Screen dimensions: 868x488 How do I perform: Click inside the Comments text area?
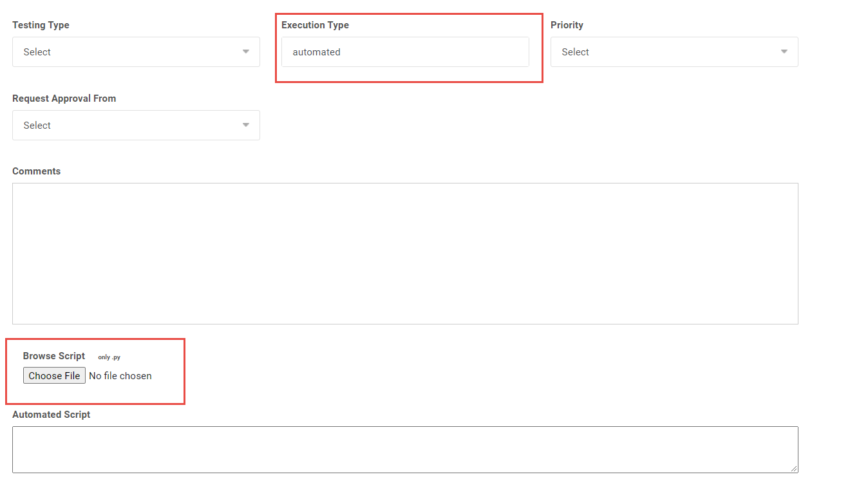tap(405, 254)
